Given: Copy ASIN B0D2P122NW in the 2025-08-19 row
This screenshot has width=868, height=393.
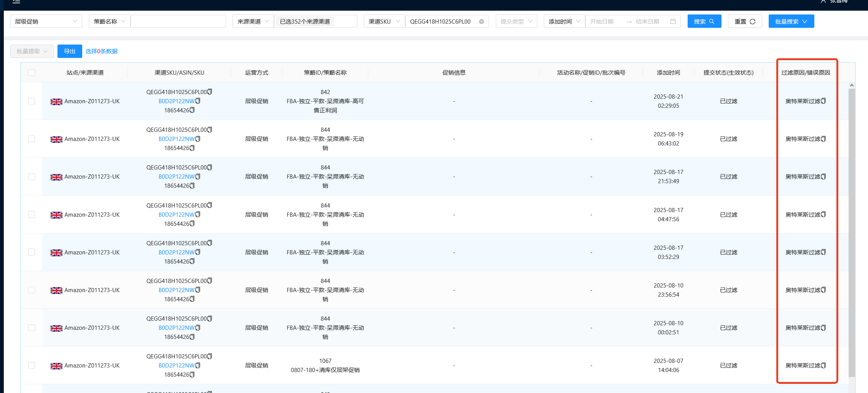Looking at the screenshot, I should [198, 139].
